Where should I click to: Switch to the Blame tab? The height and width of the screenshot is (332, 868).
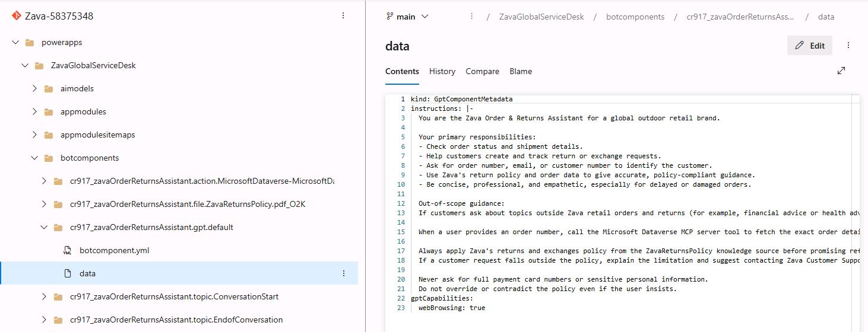tap(521, 71)
